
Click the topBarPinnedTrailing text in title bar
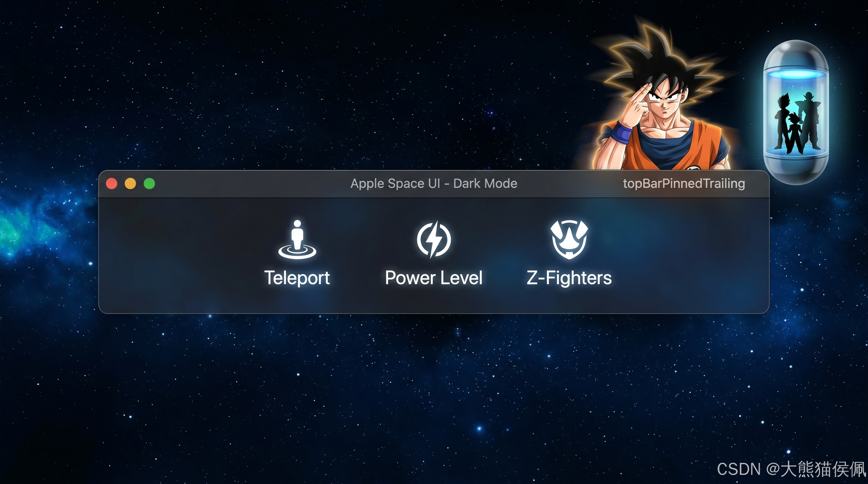click(684, 184)
